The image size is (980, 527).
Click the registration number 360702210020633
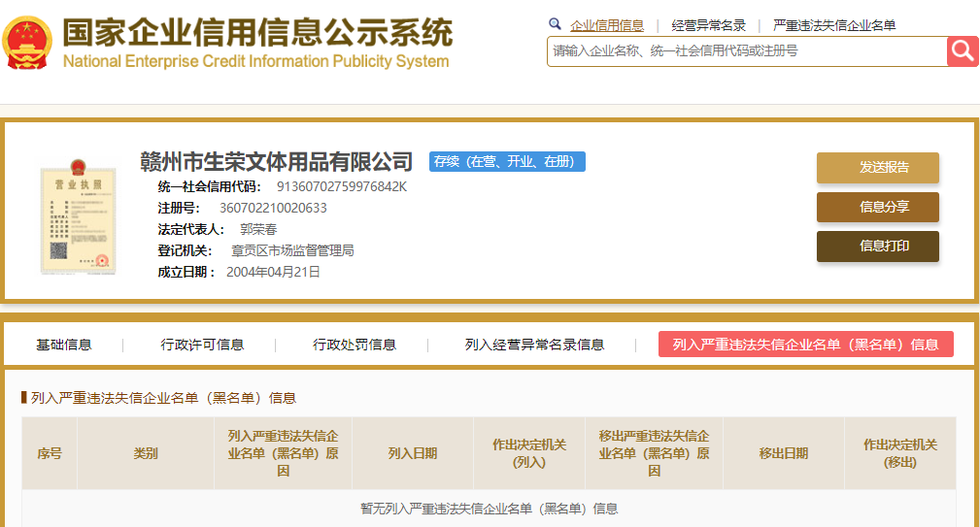[273, 208]
